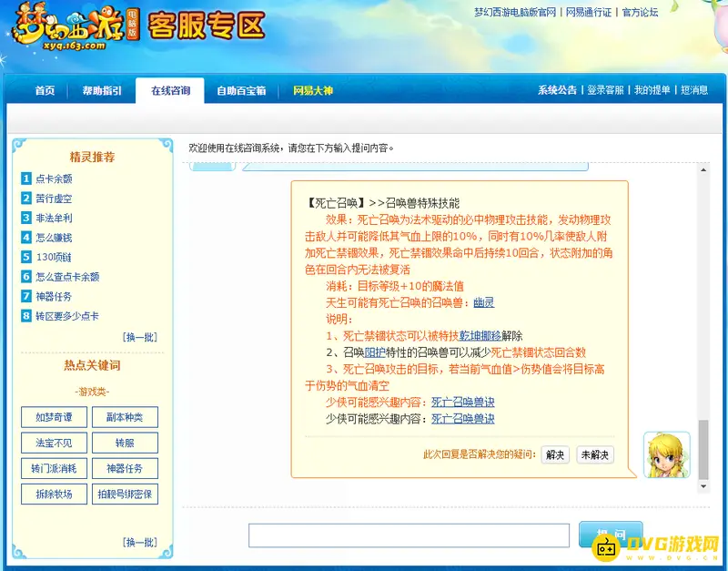Click the chat scrollbar thumb

703,449
